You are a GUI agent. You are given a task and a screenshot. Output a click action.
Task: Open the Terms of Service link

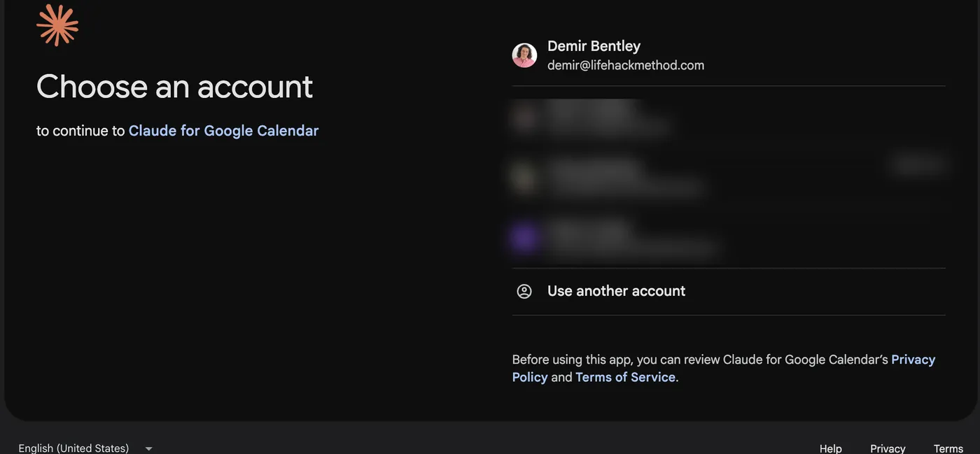[x=625, y=377]
